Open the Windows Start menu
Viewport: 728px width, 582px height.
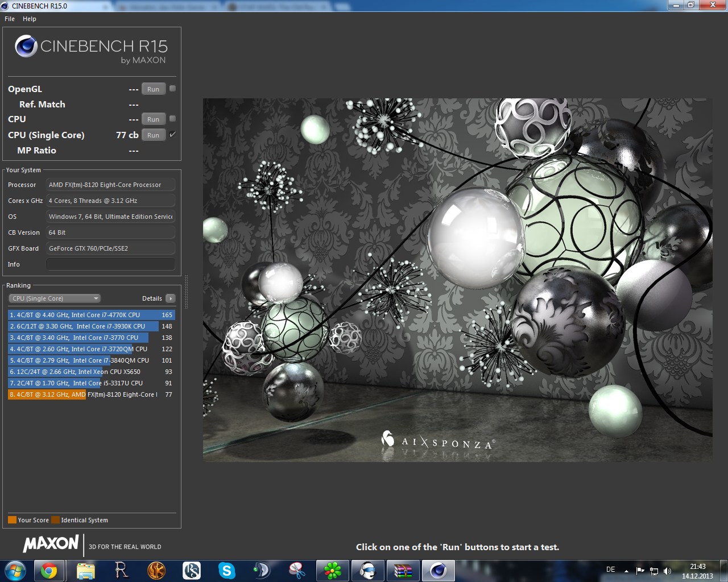point(15,571)
